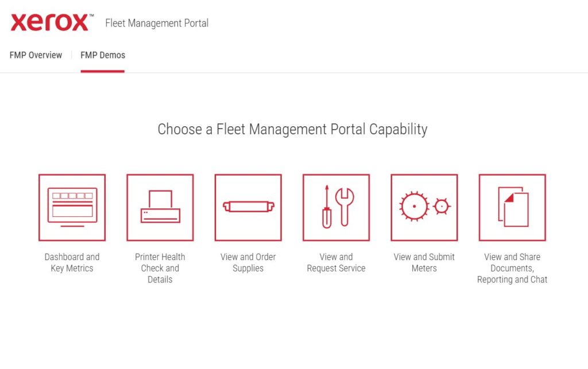Follow the View and Order Supplies link
Image resolution: width=588 pixels, height=369 pixels.
248,263
